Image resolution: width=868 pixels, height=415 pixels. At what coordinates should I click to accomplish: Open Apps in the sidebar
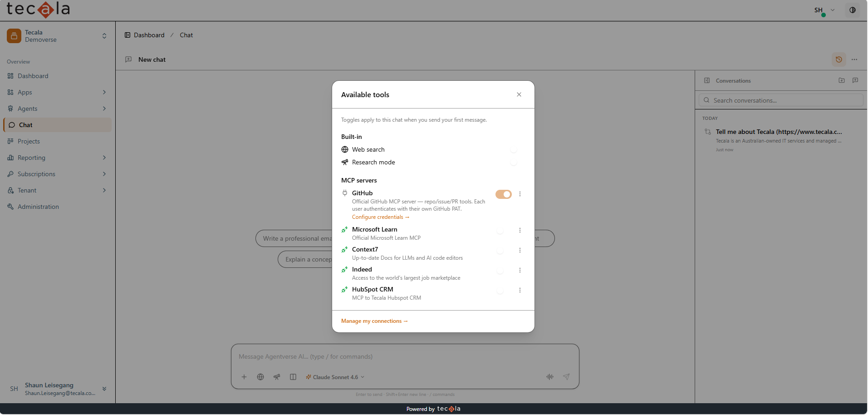coord(57,92)
